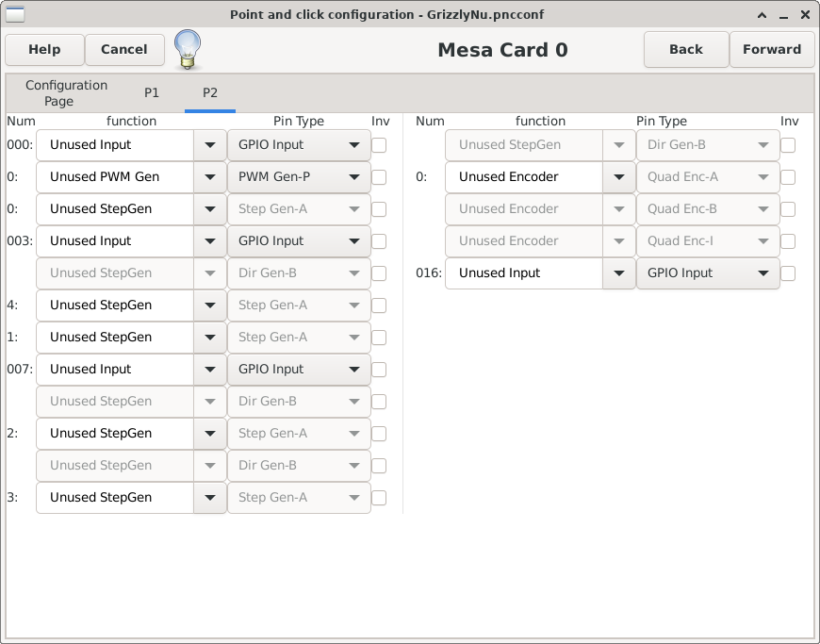Roll up window with caret button
Image resolution: width=820 pixels, height=644 pixels.
coord(762,15)
